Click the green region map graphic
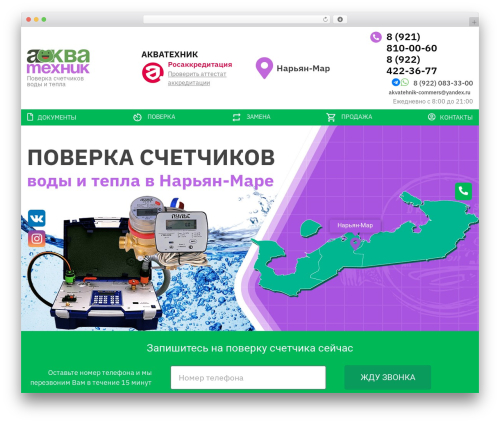The height and width of the screenshot is (423, 500). click(x=365, y=245)
